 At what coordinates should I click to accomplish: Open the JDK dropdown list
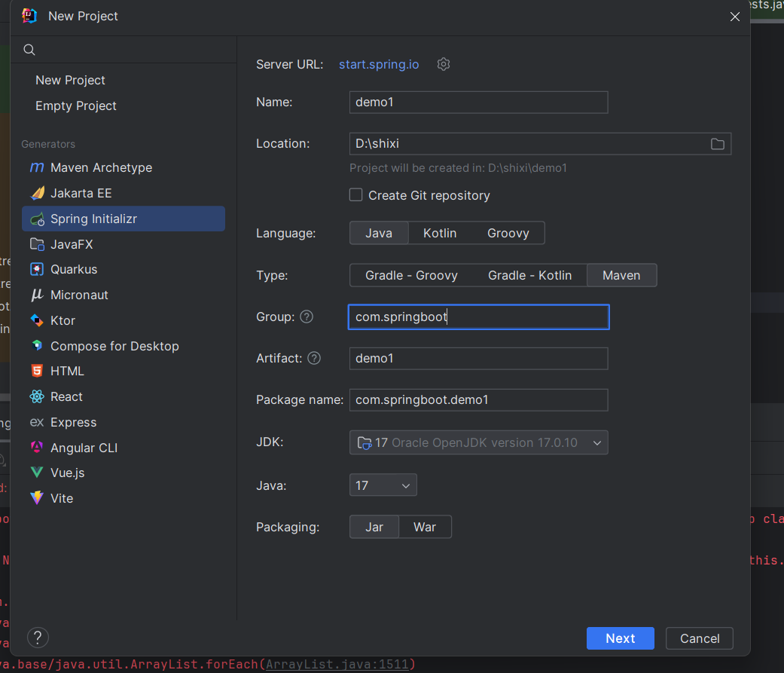478,442
